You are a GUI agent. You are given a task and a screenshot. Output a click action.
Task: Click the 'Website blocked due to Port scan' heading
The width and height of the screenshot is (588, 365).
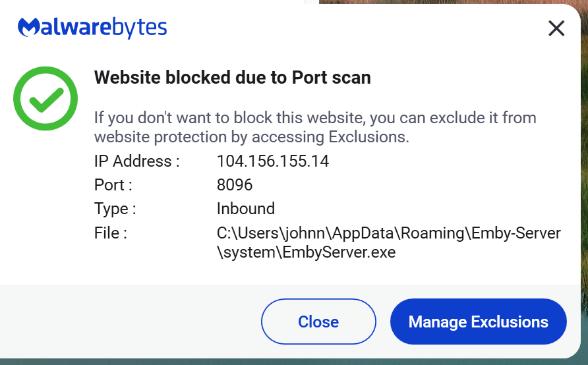[232, 78]
